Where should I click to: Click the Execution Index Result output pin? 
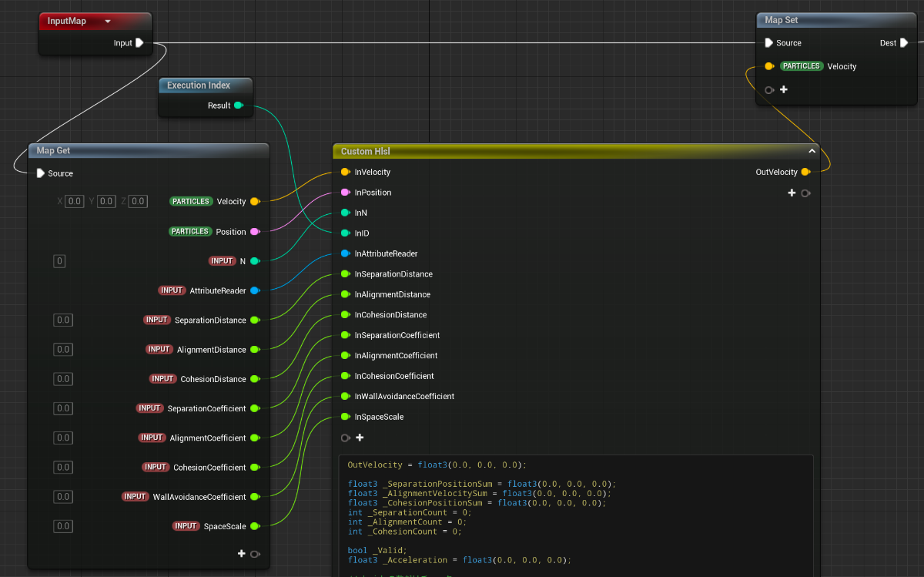click(239, 106)
